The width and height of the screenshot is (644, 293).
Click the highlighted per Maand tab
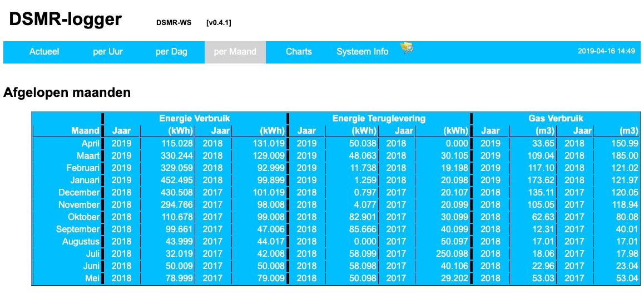pos(235,52)
